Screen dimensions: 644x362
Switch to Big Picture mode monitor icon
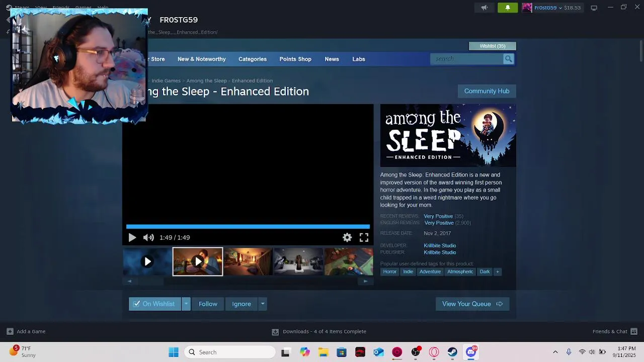[594, 8]
